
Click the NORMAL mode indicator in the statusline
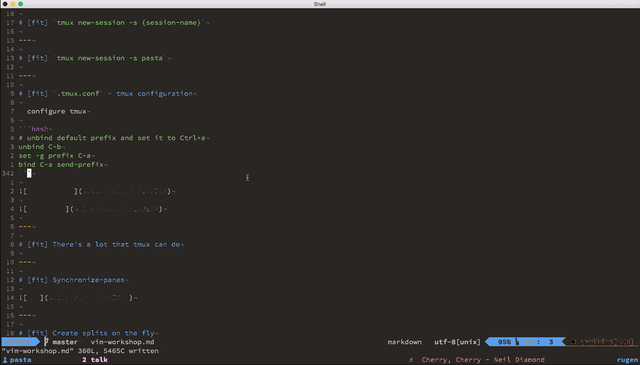tap(18, 342)
